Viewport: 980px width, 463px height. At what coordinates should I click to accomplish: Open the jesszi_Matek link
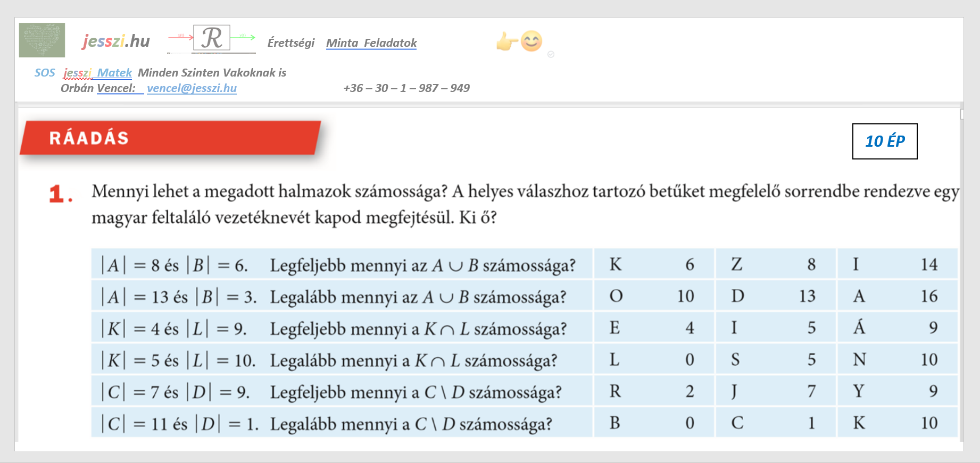97,73
